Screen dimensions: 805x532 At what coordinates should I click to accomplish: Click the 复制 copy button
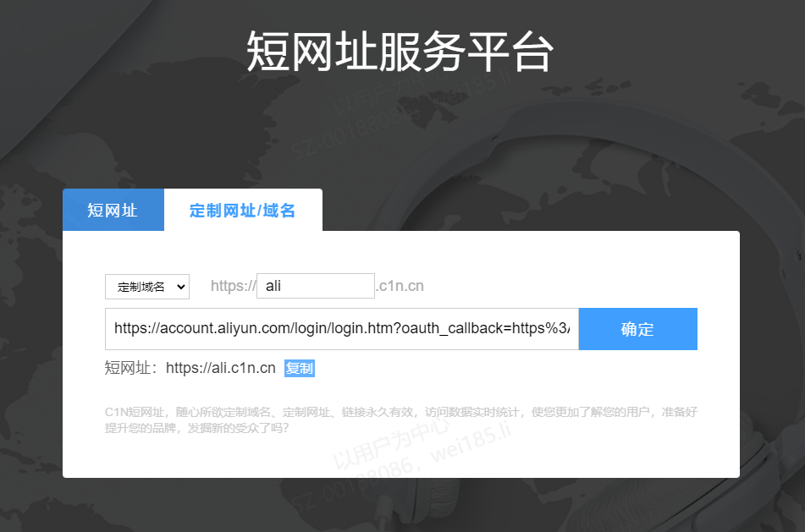click(300, 369)
